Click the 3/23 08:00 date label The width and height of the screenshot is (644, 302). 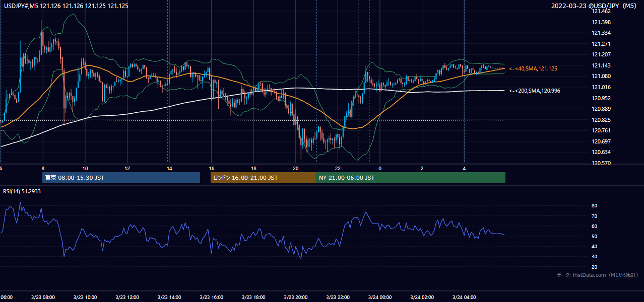tap(43, 297)
